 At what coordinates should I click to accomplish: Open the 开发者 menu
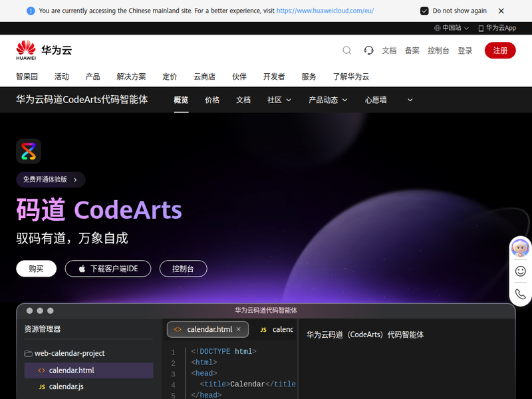[274, 76]
